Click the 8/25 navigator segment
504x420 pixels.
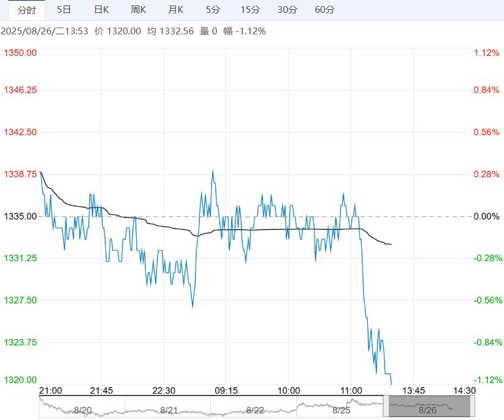pyautogui.click(x=341, y=409)
